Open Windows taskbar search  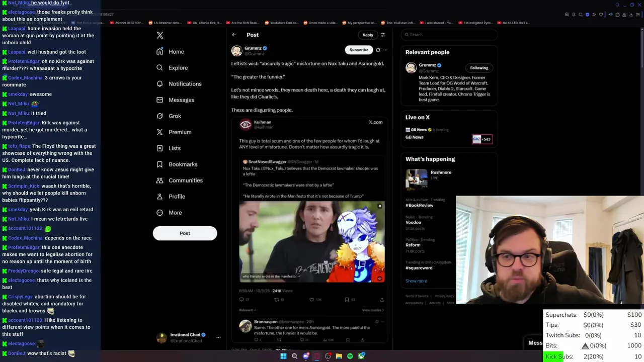click(294, 356)
